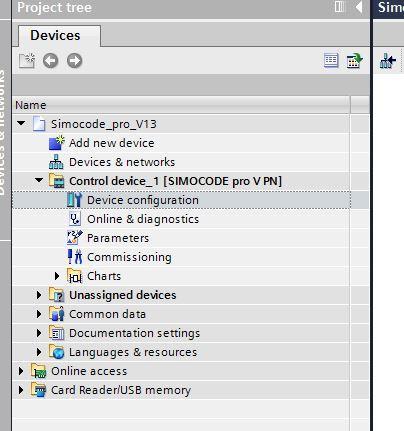Select the Add new device label
This screenshot has height=431, width=404.
pos(112,143)
